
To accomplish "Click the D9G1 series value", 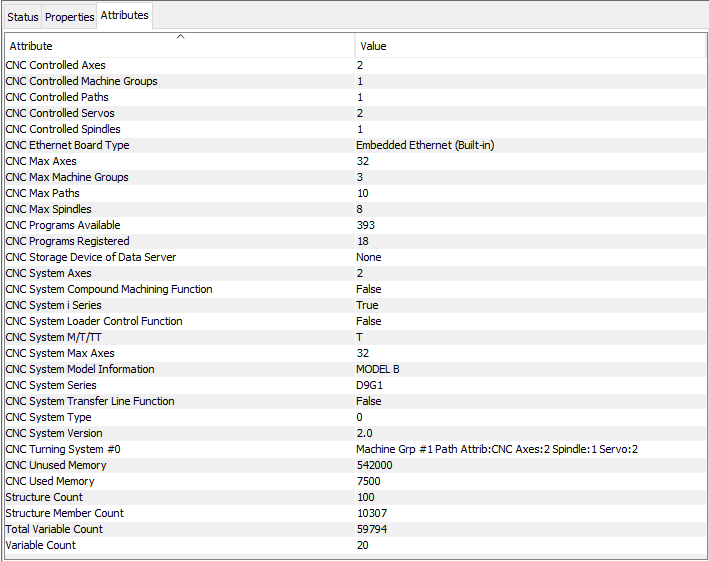I will 371,385.
